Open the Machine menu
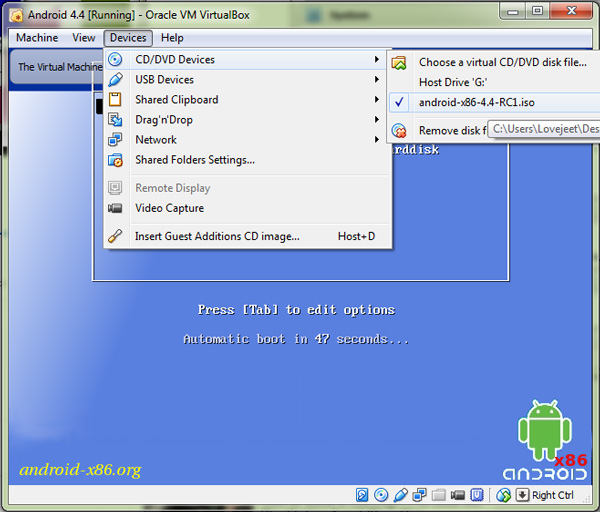The width and height of the screenshot is (600, 512). (x=37, y=38)
